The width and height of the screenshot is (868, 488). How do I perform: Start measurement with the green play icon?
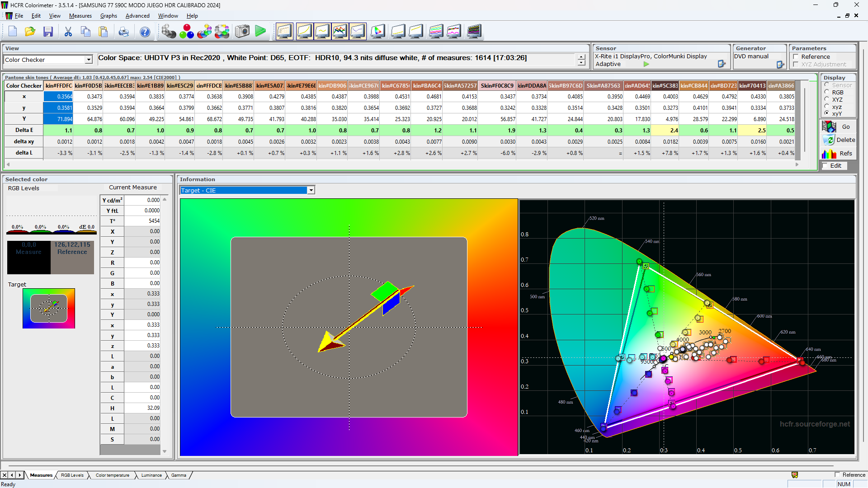click(x=260, y=31)
